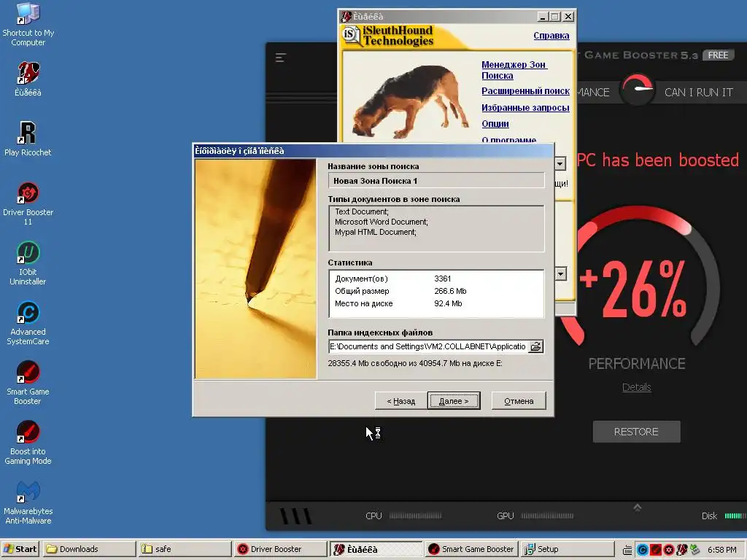Viewport: 747px width, 560px height.
Task: Open Details link under Performance
Action: (636, 387)
